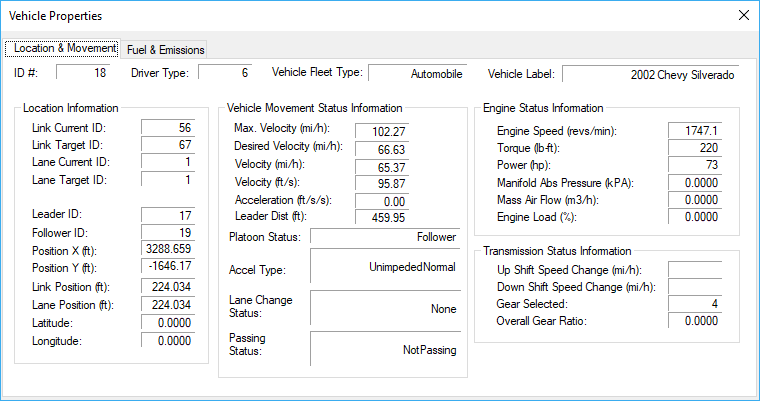Click the Lane Position (ft) field
The image size is (760, 401).
pyautogui.click(x=168, y=305)
